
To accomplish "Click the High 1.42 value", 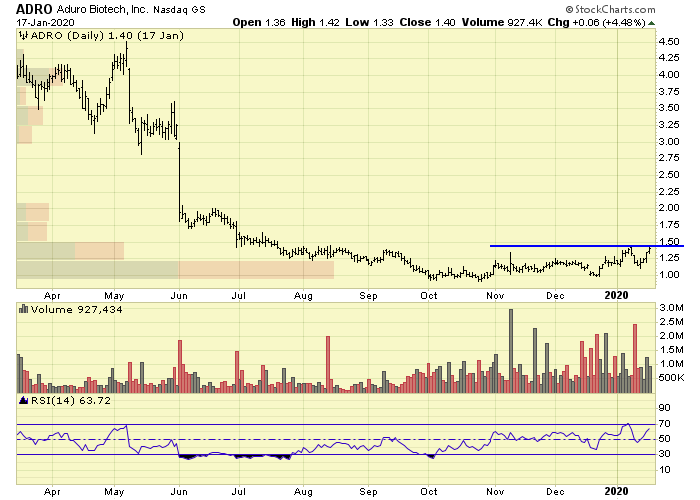I will click(x=316, y=22).
